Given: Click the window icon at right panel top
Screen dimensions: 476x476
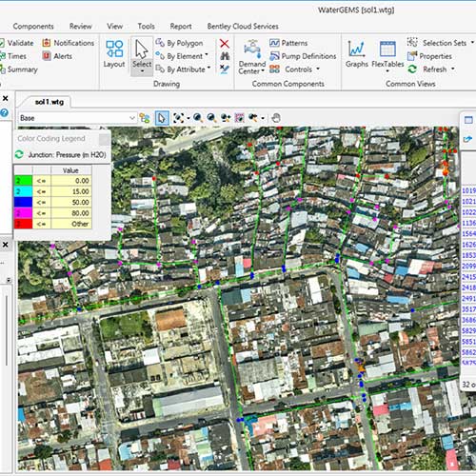Looking at the screenshot, I should (x=468, y=120).
